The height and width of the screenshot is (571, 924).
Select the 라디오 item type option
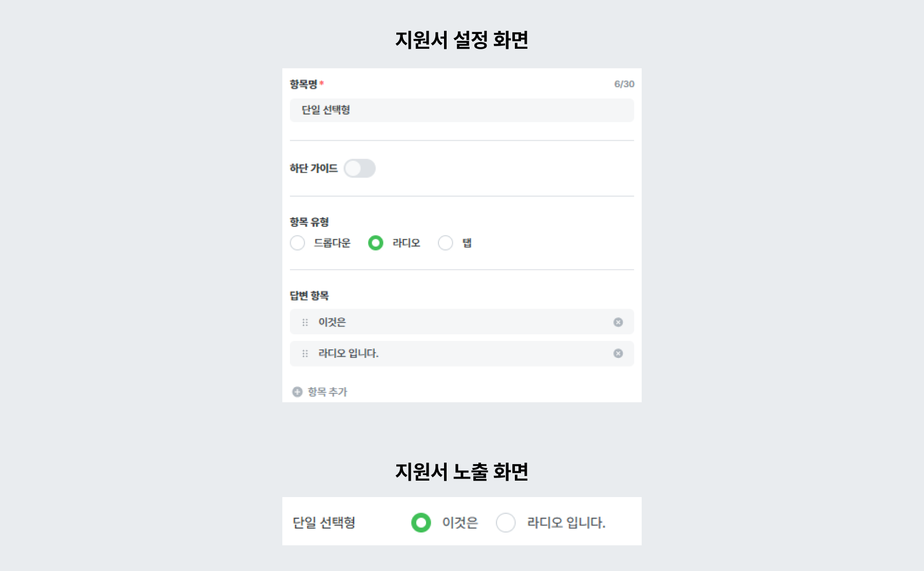coord(376,243)
